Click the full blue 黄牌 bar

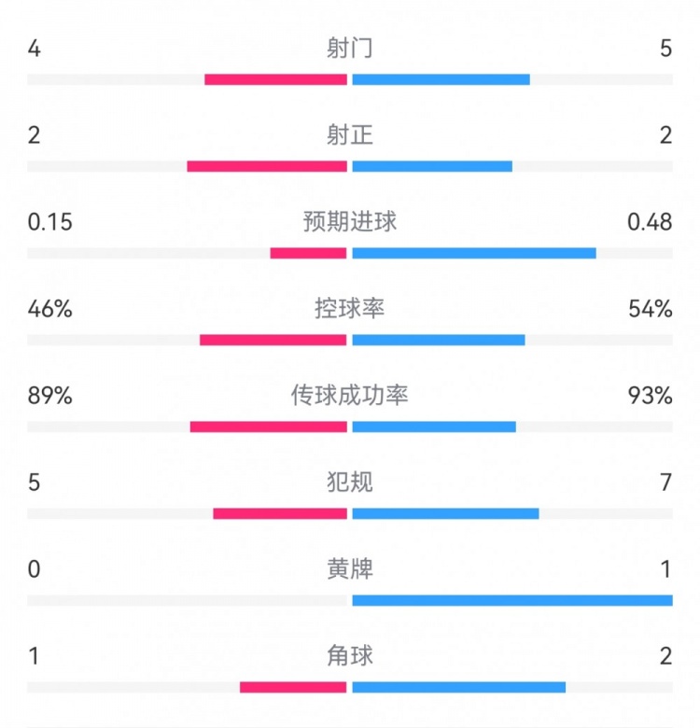(511, 600)
